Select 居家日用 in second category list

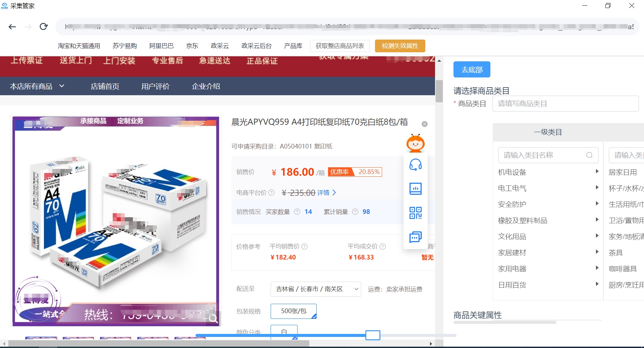pyautogui.click(x=623, y=172)
